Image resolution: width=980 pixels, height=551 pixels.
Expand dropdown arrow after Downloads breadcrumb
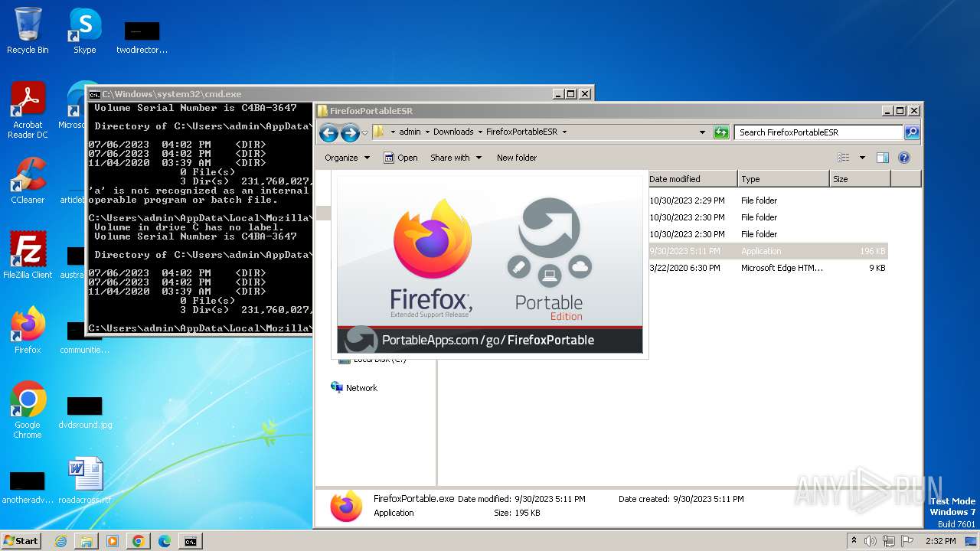tap(480, 132)
